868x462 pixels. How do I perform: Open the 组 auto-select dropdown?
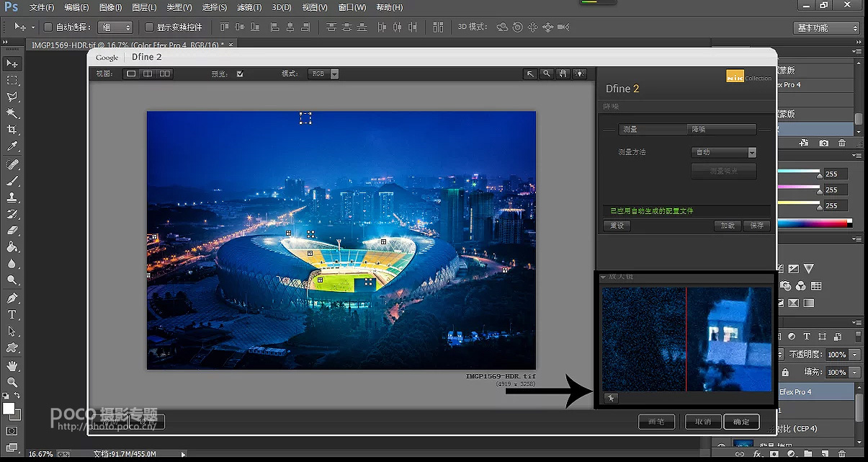point(115,27)
